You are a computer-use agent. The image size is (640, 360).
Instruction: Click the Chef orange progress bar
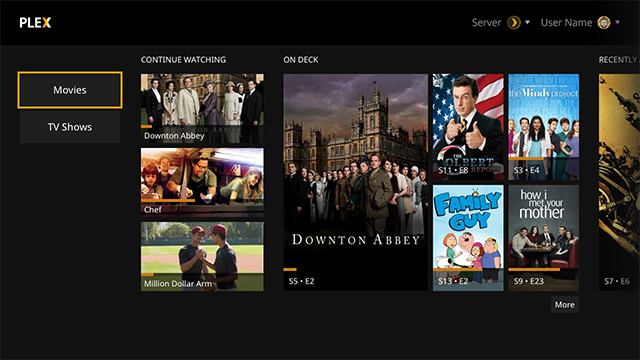pyautogui.click(x=168, y=201)
